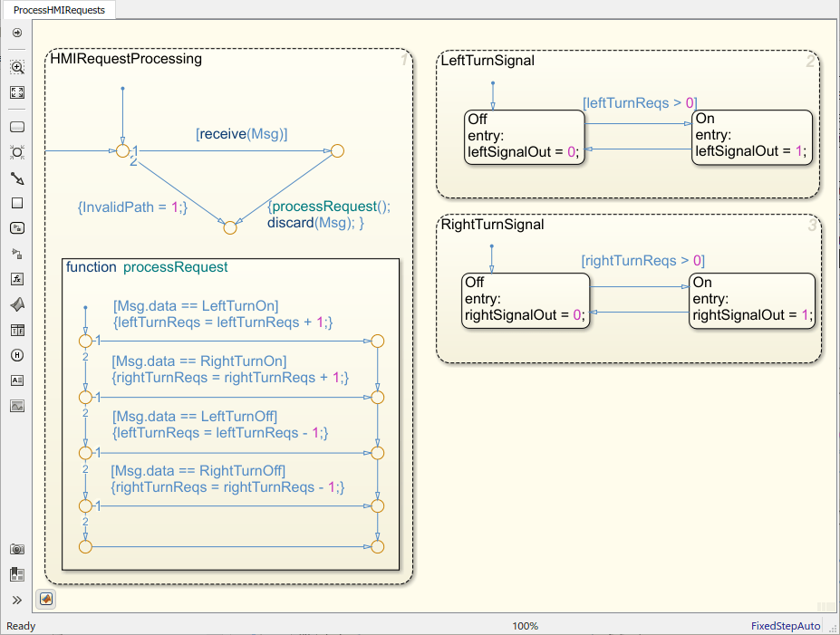
Task: Click the Image tool in the palette
Action: click(x=17, y=406)
